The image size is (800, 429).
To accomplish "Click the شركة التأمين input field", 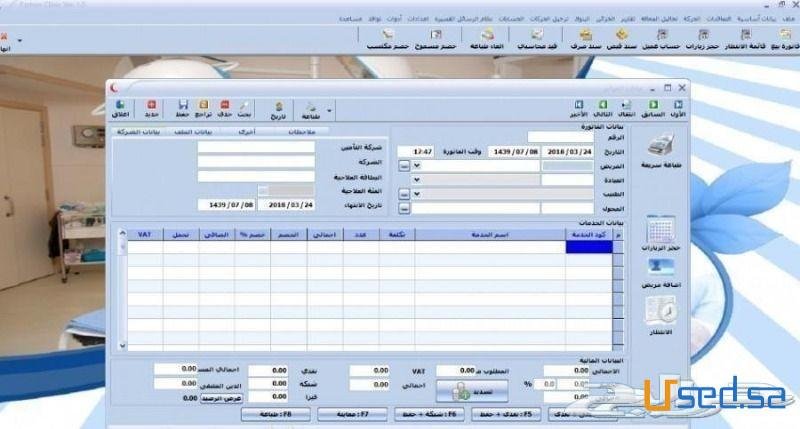I will [x=256, y=147].
